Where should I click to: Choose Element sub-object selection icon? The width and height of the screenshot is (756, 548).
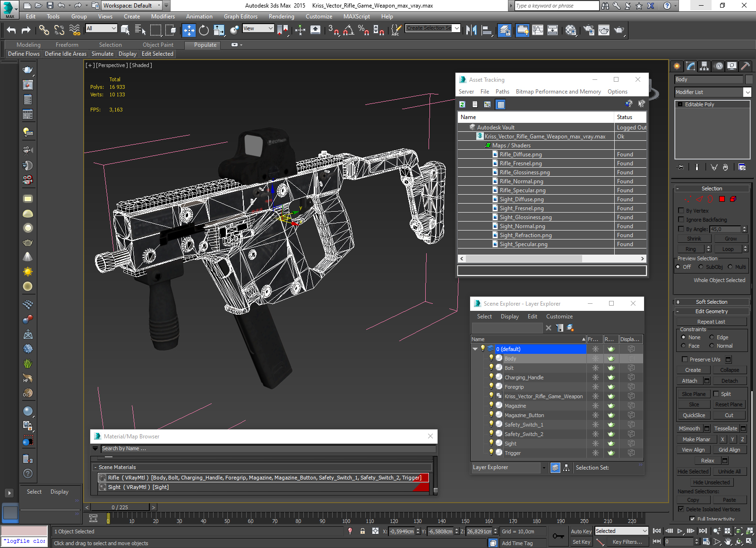[x=733, y=199]
